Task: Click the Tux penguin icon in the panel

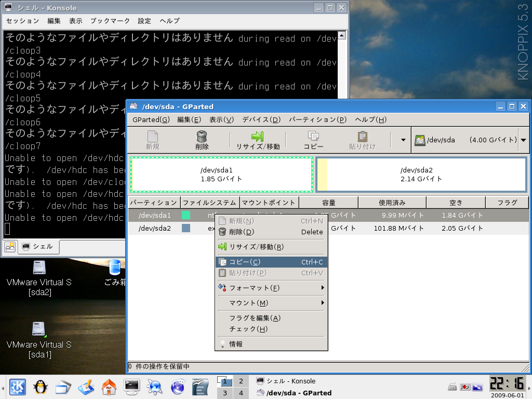Action: tap(41, 387)
